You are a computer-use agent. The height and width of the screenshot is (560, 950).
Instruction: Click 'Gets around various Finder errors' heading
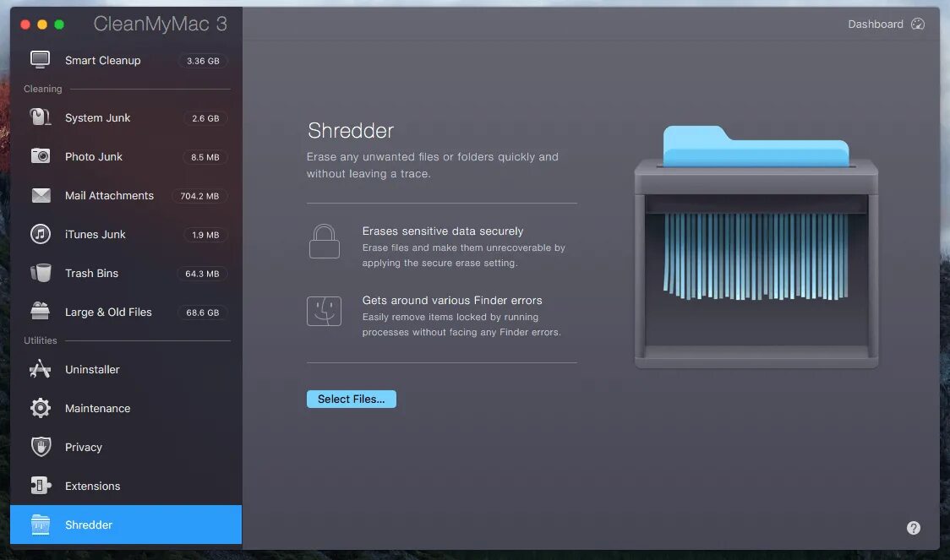[x=452, y=300]
